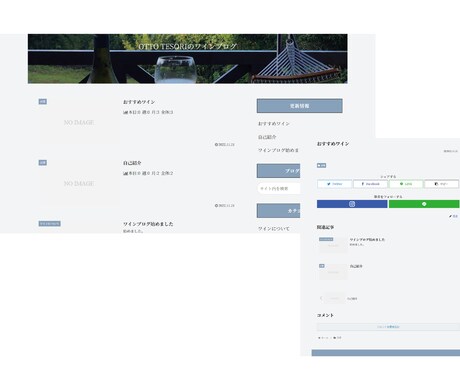Viewport: 460px width, 380px height.
Task: Focus the サイト内を検索 search field
Action: (279, 188)
